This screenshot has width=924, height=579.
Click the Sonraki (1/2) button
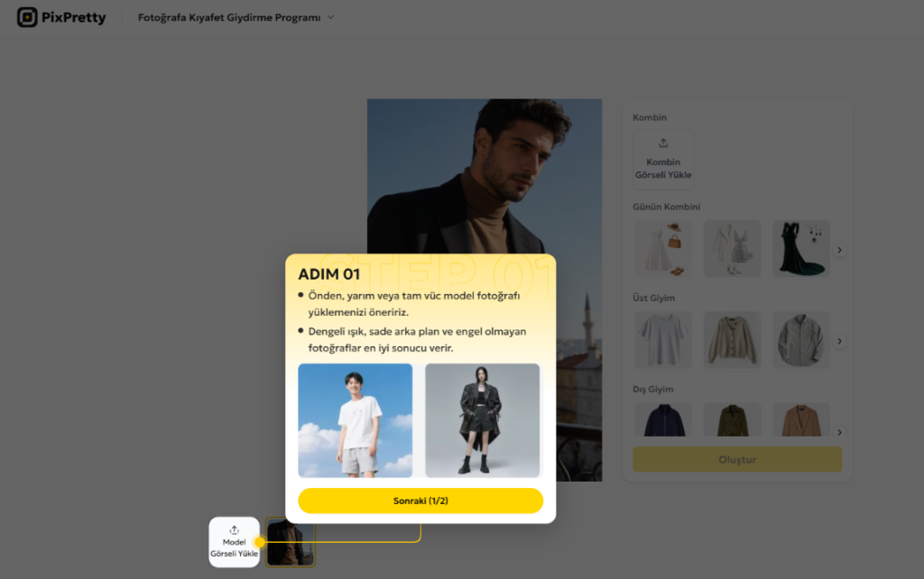click(x=420, y=501)
